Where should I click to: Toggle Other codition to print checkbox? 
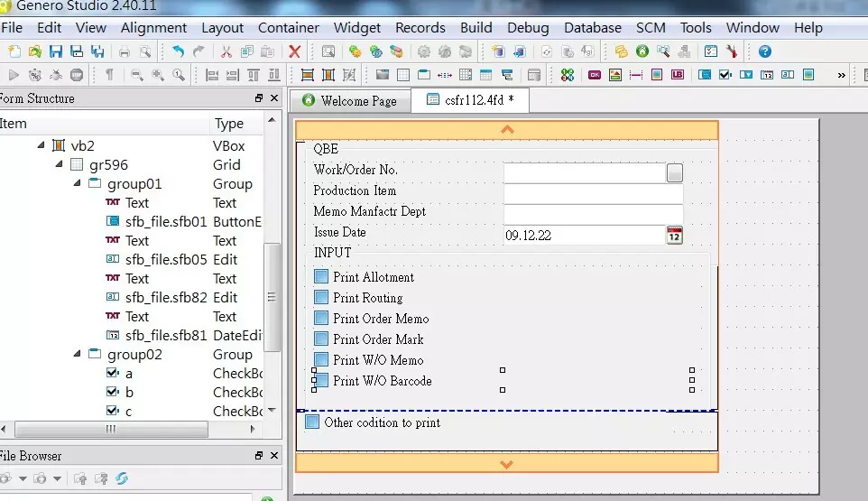coord(312,422)
